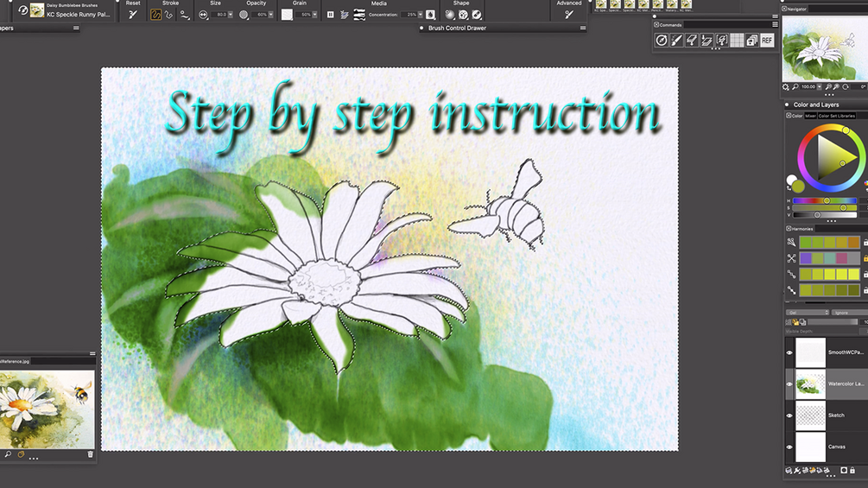Click the pause diffusion icon in Media
Screen dimensions: 868x488
click(330, 15)
